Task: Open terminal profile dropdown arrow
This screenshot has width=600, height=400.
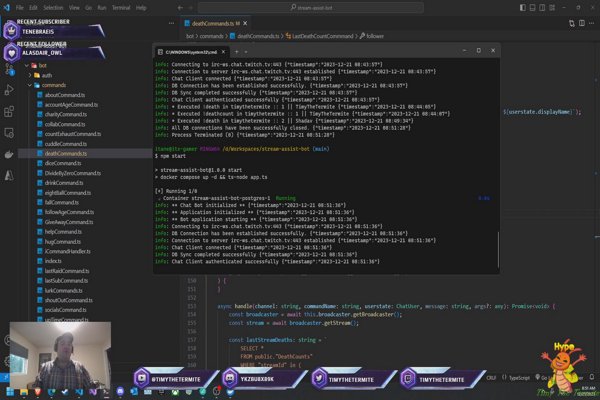Action: coord(246,52)
